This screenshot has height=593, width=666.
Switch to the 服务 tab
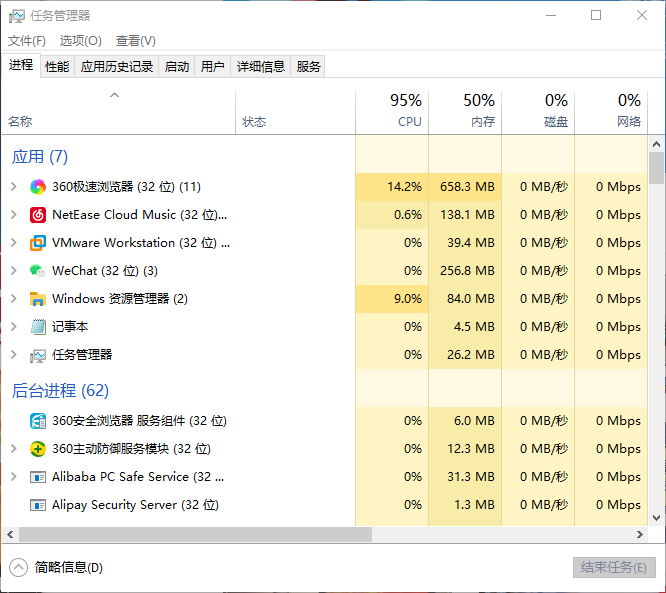click(308, 67)
